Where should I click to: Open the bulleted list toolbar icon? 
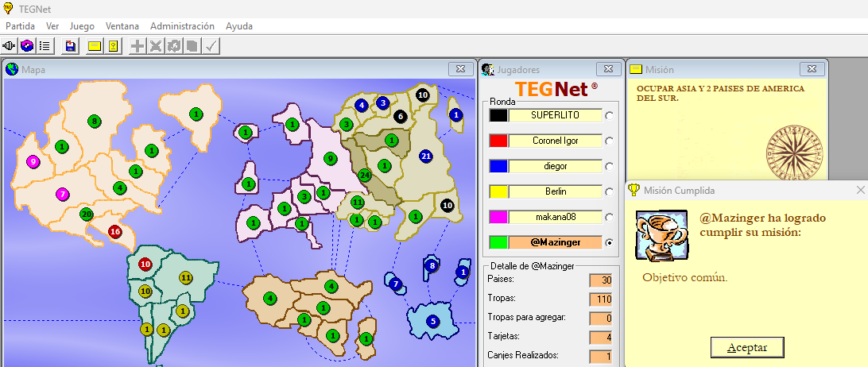coord(45,46)
